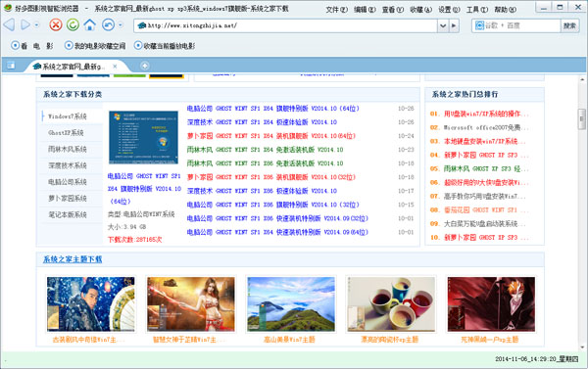Screen dimensions: 588x369
Task: Open the 死神黑崎一户xp主题 thumbnail
Action: 491,304
